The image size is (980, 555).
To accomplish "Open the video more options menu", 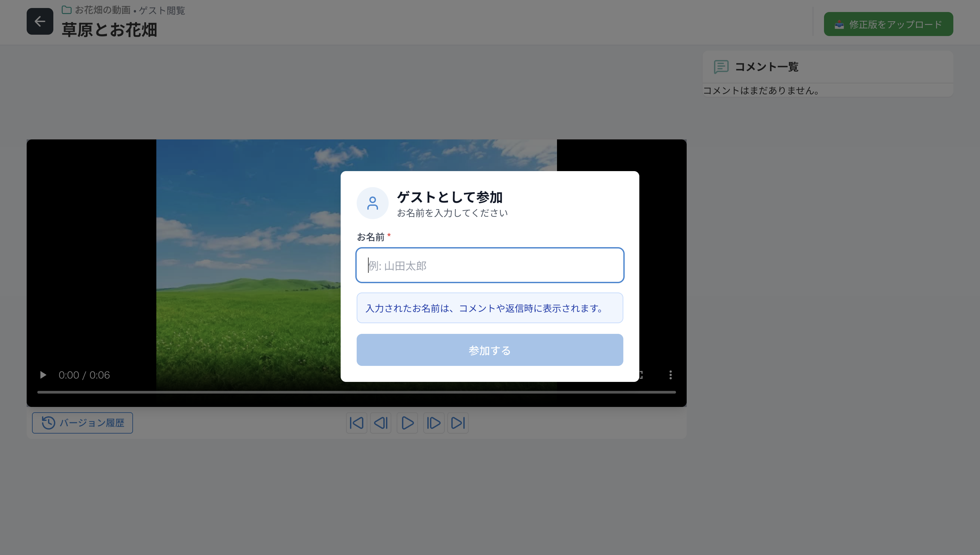I will pos(670,375).
